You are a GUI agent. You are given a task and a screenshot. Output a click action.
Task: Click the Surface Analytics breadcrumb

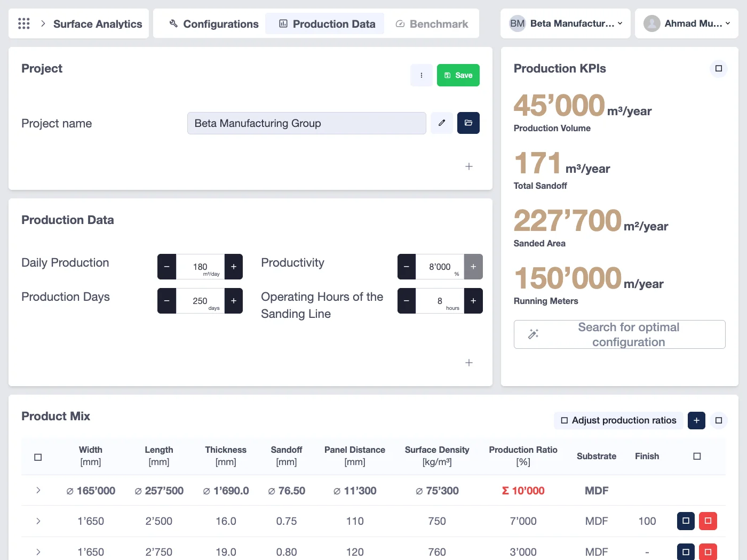pos(98,24)
